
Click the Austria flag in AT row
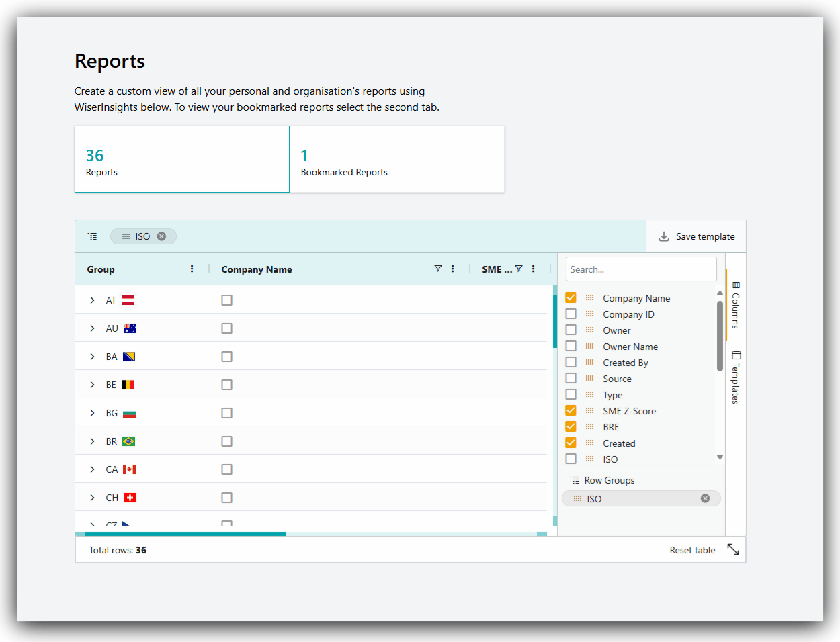[x=128, y=300]
